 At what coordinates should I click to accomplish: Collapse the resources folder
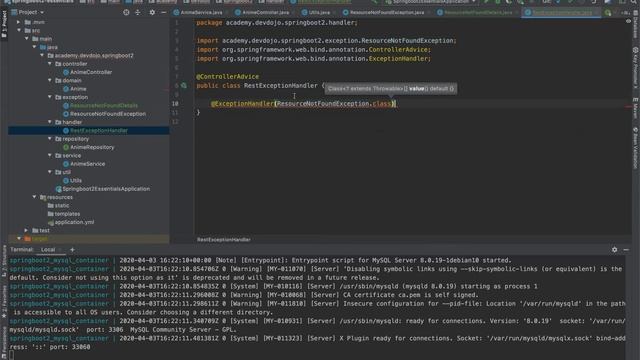[x=35, y=197]
